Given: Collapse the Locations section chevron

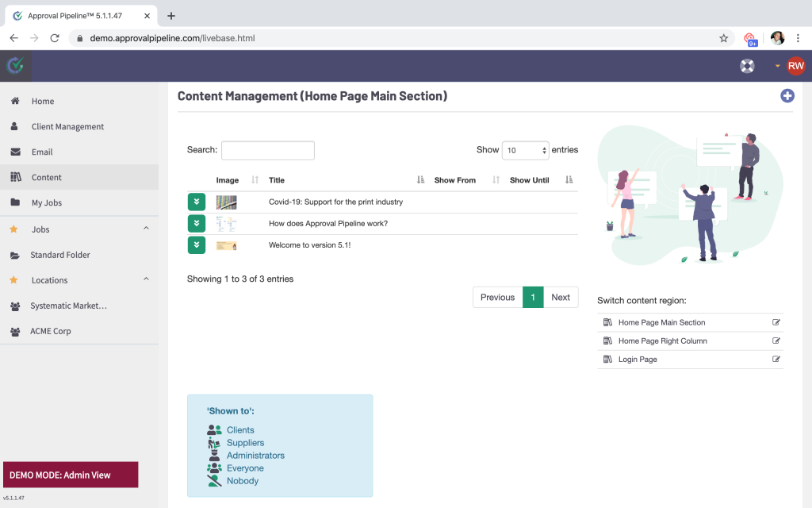Looking at the screenshot, I should (x=146, y=279).
